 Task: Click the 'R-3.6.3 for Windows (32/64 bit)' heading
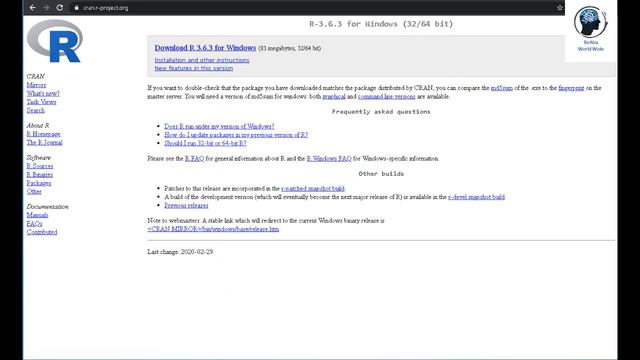381,24
